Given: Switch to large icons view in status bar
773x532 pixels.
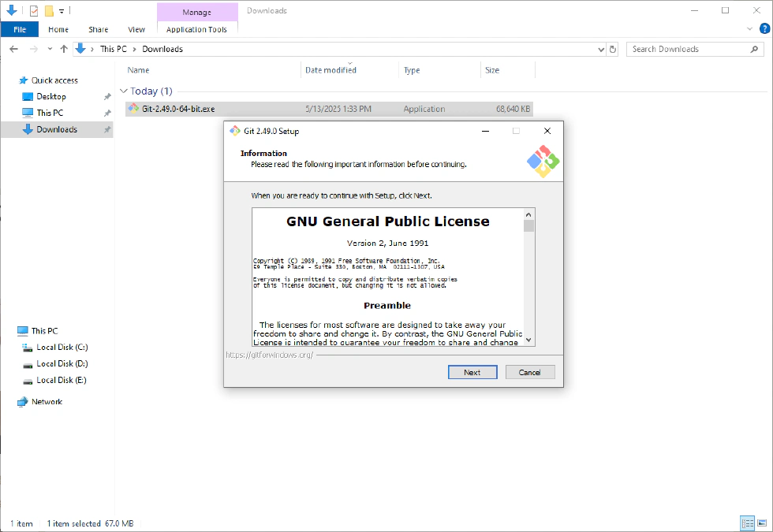Looking at the screenshot, I should coord(762,523).
